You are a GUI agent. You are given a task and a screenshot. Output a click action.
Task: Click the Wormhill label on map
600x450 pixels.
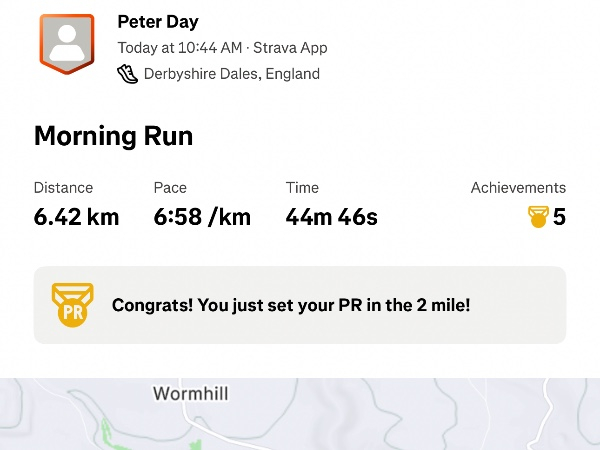click(192, 393)
